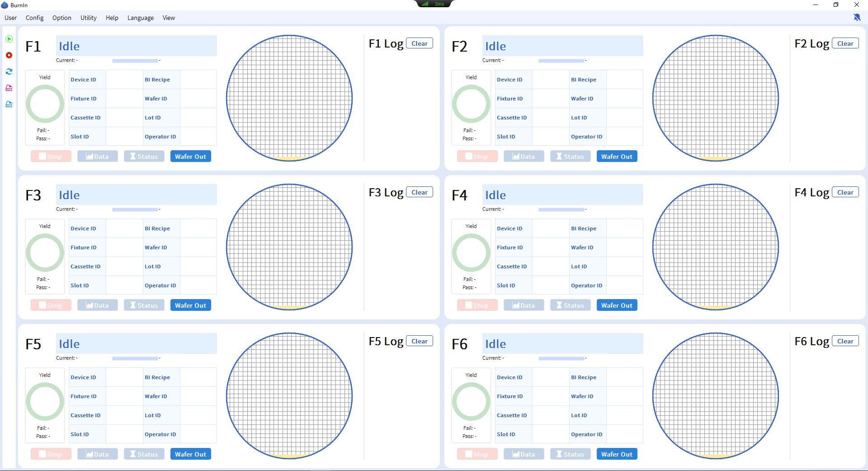Click the red stop icon in sidebar
Viewport: 868px width, 471px height.
9,55
